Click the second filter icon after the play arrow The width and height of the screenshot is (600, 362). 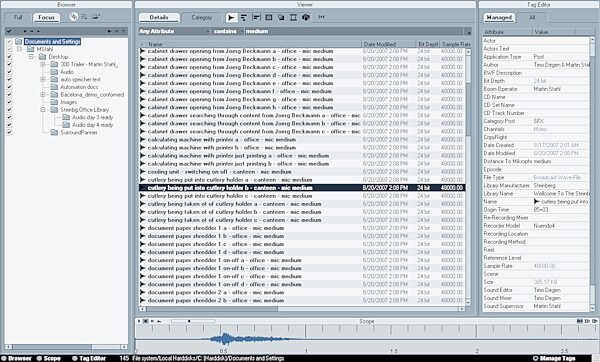click(x=243, y=17)
